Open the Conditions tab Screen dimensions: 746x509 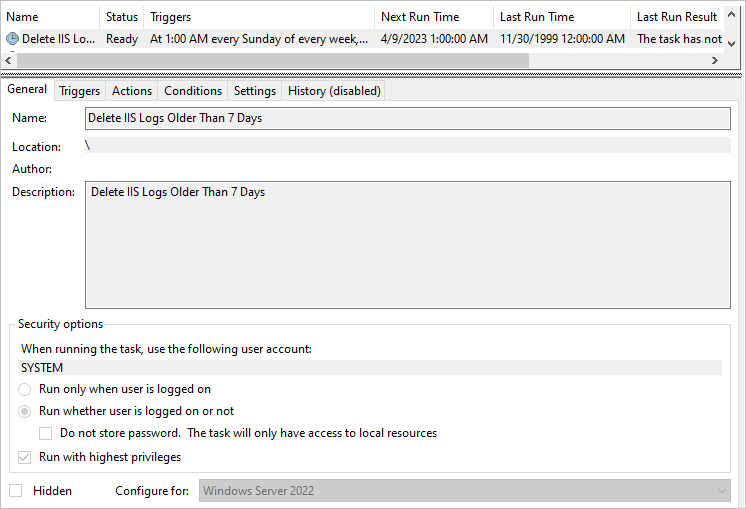coord(193,91)
